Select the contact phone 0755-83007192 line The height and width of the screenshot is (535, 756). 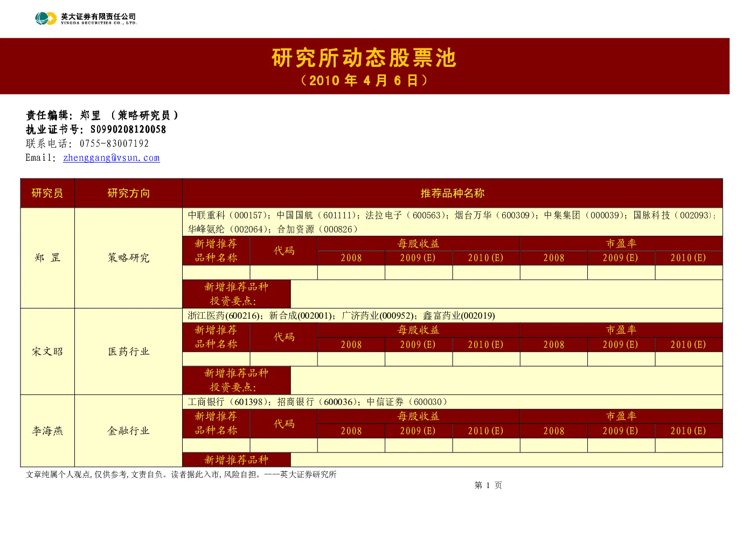click(87, 143)
